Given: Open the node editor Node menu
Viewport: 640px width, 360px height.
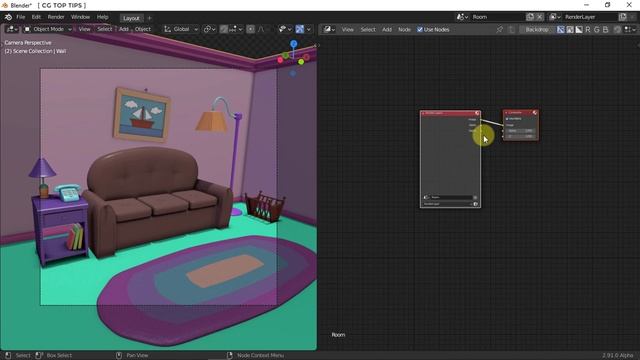Looking at the screenshot, I should [x=404, y=29].
